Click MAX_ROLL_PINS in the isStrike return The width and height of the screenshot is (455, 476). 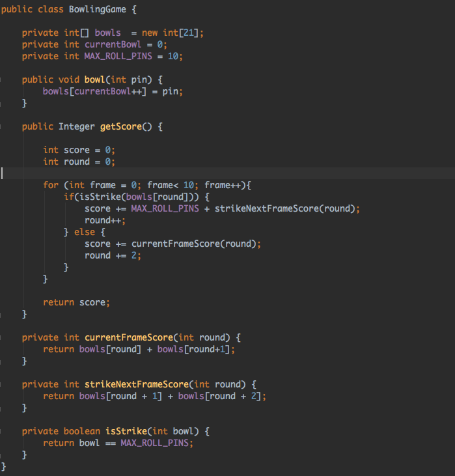tap(154, 443)
